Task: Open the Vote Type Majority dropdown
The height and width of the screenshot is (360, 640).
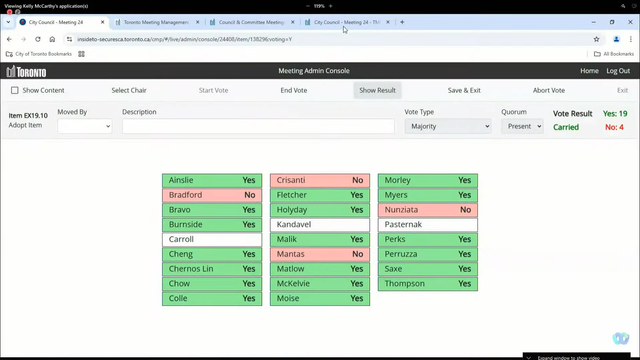Action: [x=448, y=126]
